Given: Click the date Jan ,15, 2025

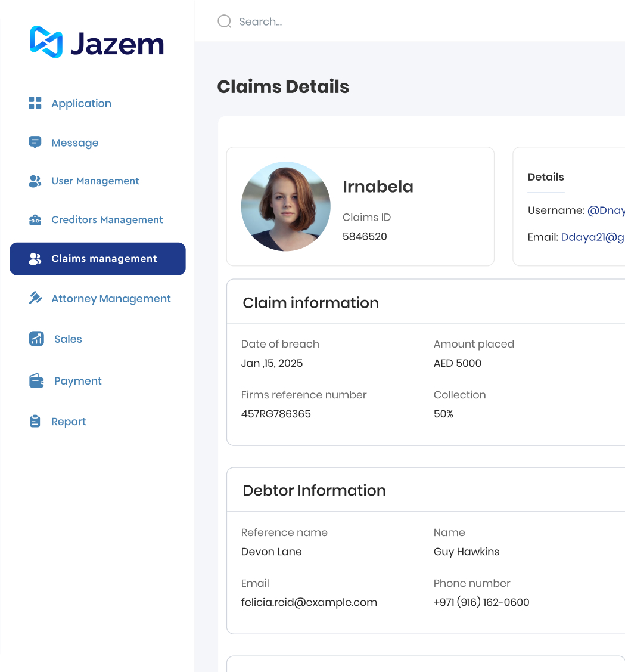Looking at the screenshot, I should click(272, 364).
